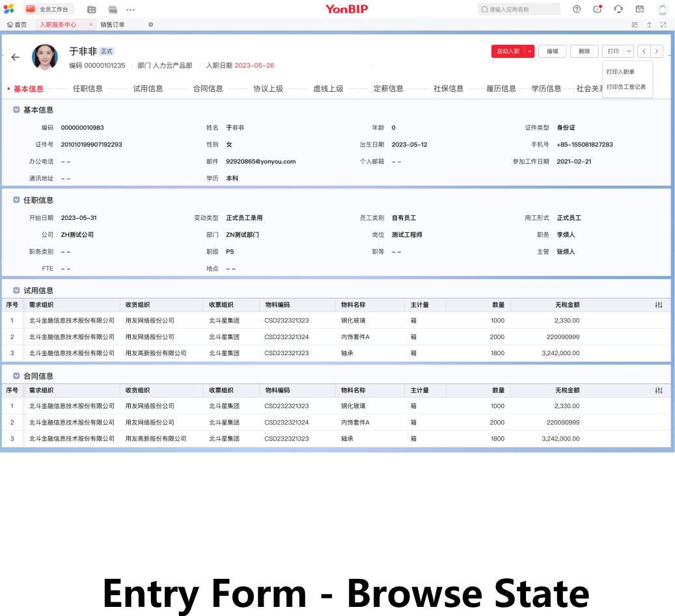Click the employee photo of 于非非
Viewport: 675px width, 616px height.
pyautogui.click(x=45, y=57)
